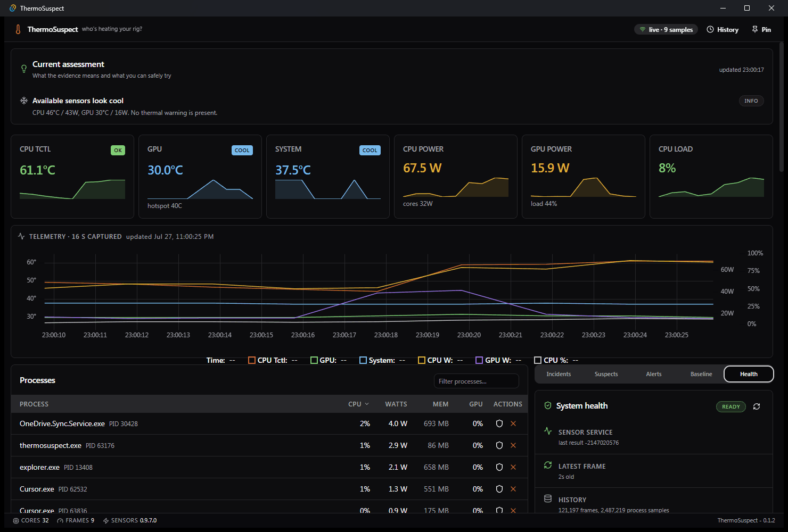Select the OneDrive.Sync.Service.exe process row name
Image resolution: width=788 pixels, height=532 pixels.
pos(62,423)
